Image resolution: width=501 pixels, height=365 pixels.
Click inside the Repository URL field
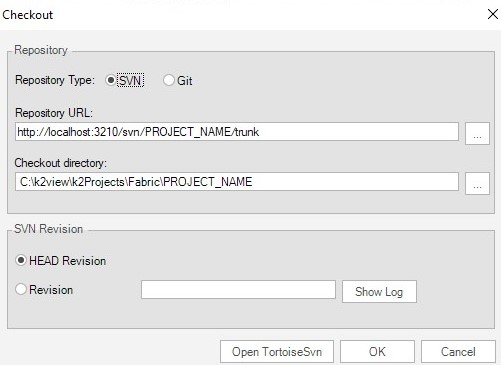(x=237, y=132)
